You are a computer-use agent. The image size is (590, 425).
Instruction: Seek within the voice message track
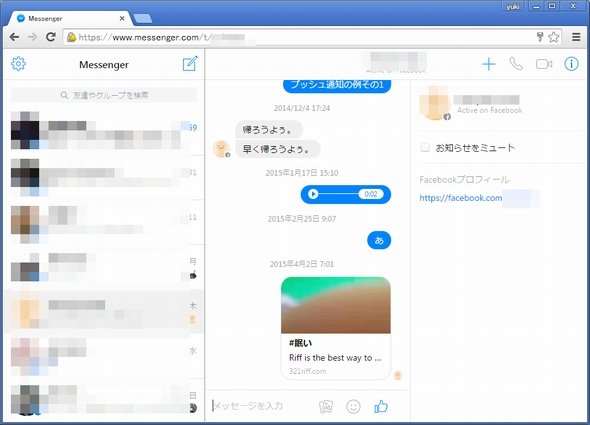(338, 194)
